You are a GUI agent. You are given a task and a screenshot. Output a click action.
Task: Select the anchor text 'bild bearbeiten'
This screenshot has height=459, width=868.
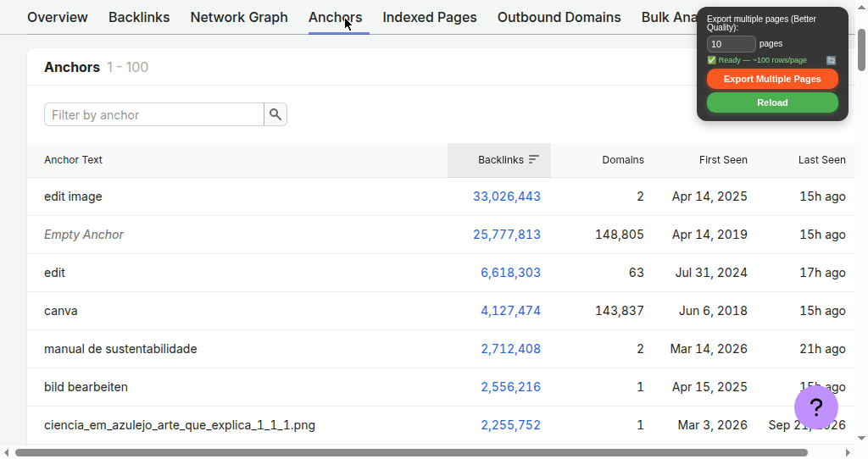coord(86,387)
